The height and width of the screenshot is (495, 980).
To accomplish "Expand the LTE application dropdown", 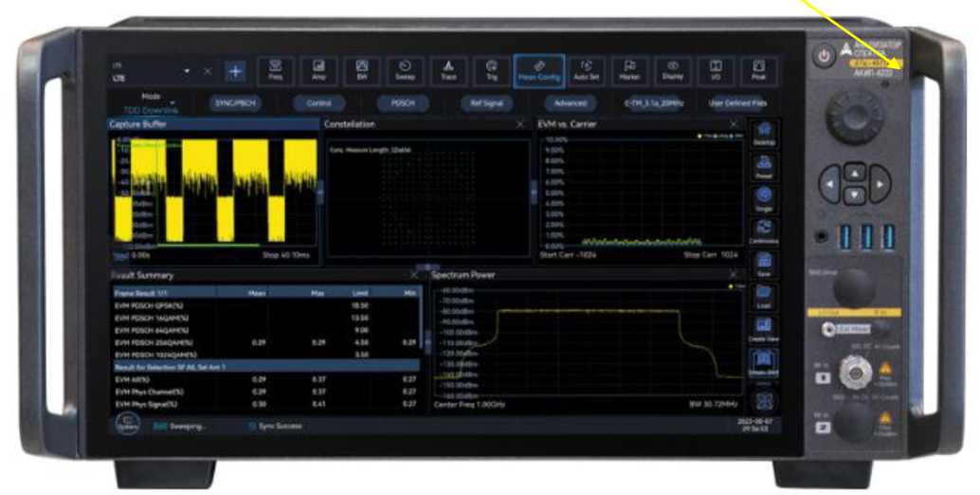I will [187, 72].
